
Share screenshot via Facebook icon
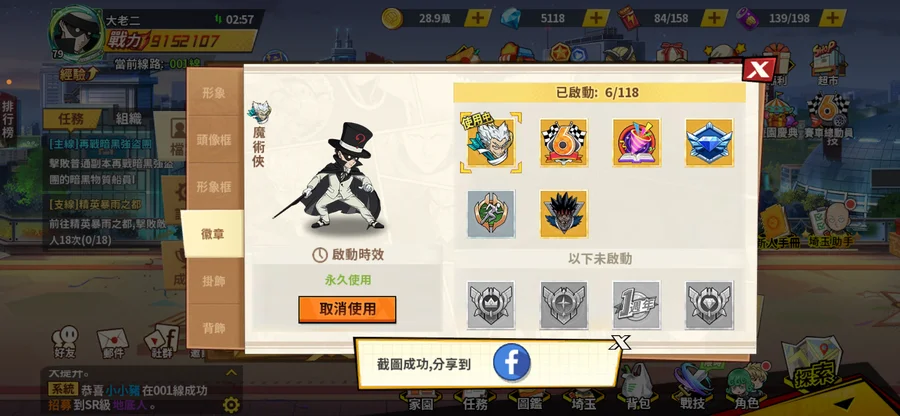pyautogui.click(x=511, y=363)
